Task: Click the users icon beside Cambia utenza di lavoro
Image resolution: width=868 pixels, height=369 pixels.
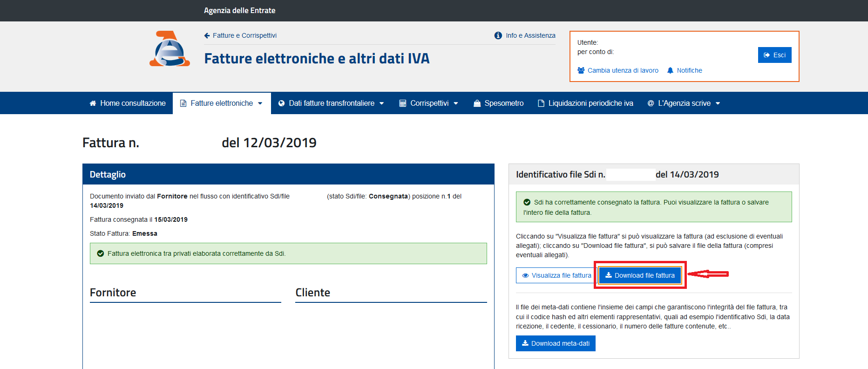Action: pyautogui.click(x=581, y=70)
